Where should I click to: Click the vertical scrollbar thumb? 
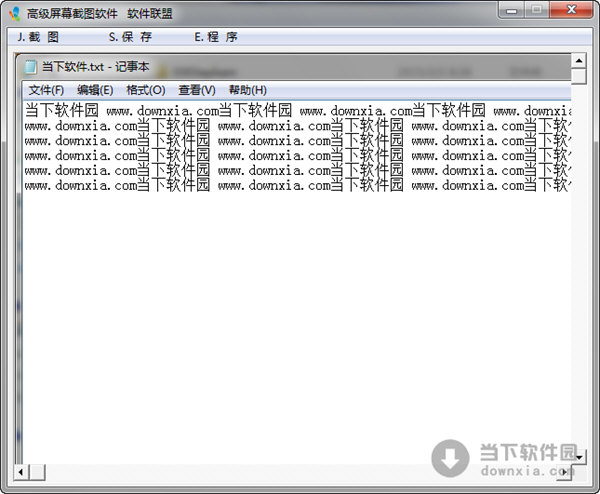pyautogui.click(x=579, y=76)
